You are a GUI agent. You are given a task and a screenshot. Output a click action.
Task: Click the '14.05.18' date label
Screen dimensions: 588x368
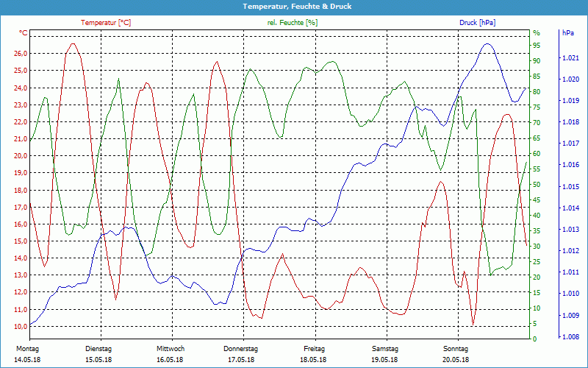tap(27, 360)
